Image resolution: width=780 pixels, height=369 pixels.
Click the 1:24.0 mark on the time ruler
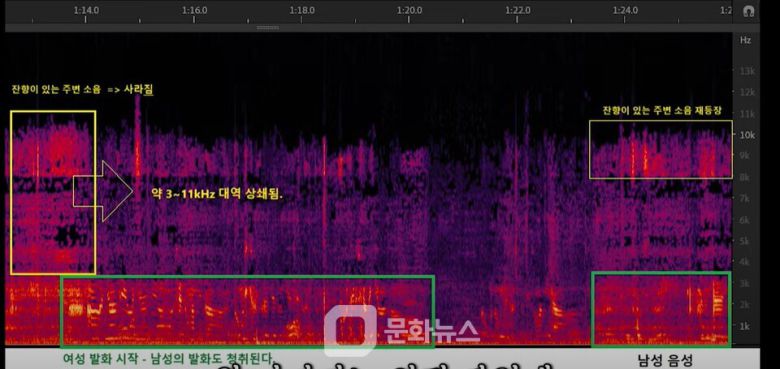pos(626,10)
